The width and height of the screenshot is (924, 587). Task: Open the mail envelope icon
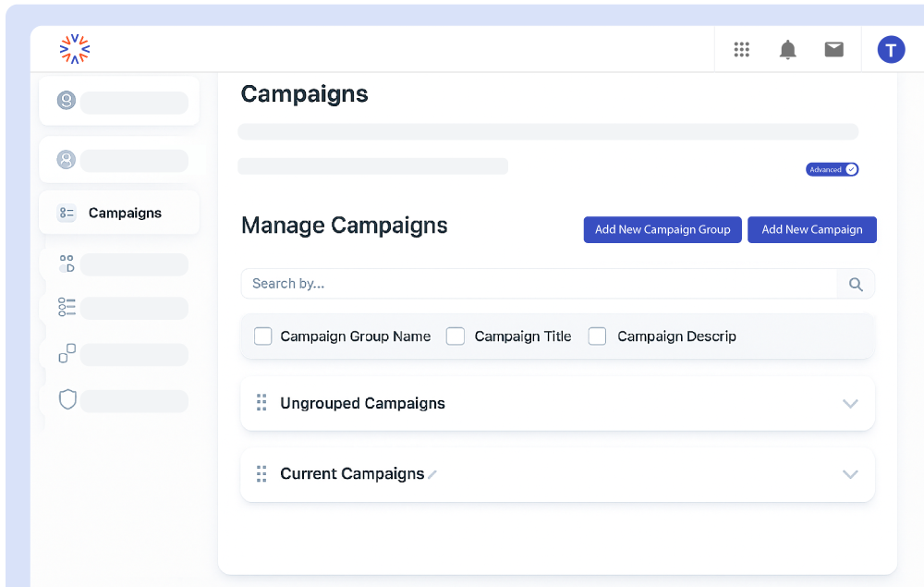[x=833, y=50]
